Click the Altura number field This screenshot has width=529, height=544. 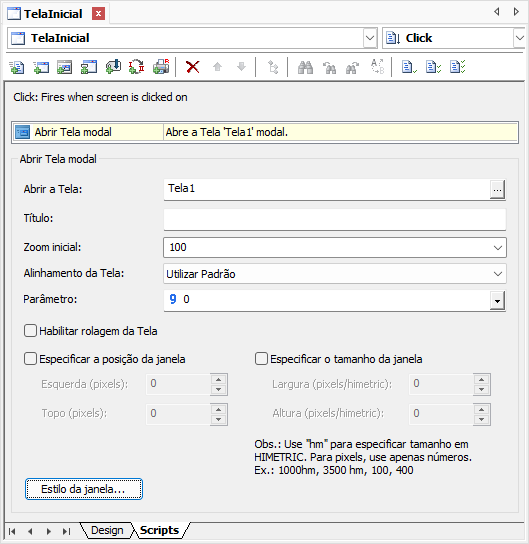tap(441, 414)
